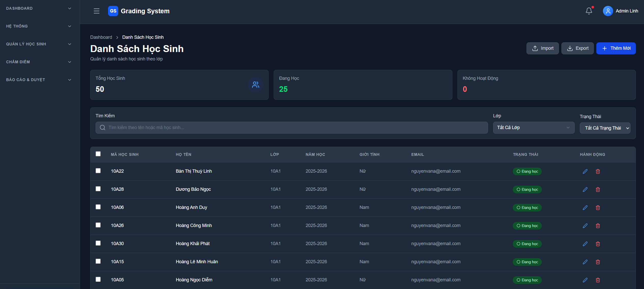Screen dimensions: 644x289
Task: Click the GS logo icon
Action: pos(113,11)
